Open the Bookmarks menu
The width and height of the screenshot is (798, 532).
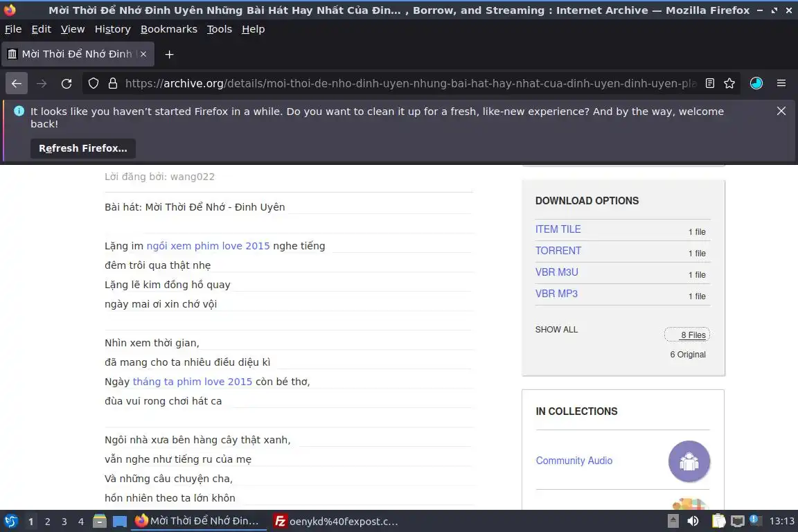pos(169,30)
